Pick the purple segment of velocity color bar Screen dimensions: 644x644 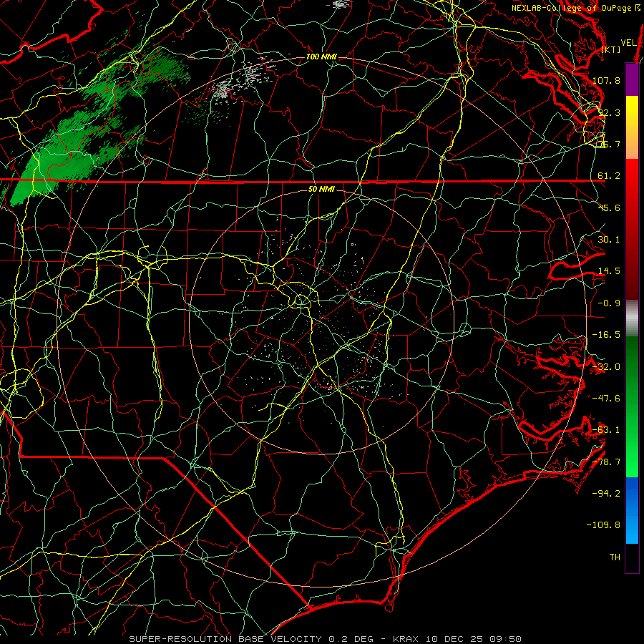pos(632,79)
